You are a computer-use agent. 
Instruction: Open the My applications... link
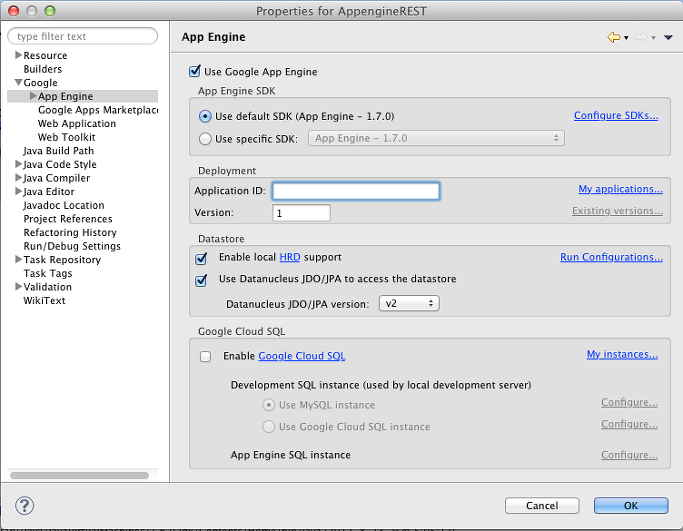[620, 189]
